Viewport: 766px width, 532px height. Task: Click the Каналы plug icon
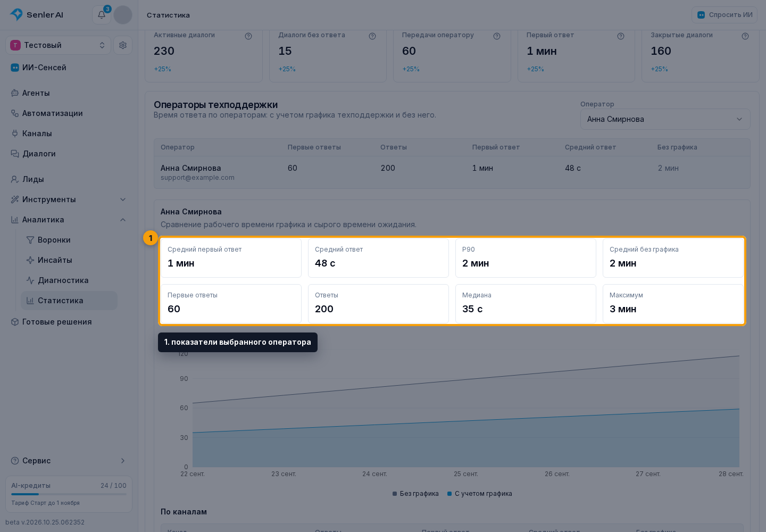click(x=15, y=134)
